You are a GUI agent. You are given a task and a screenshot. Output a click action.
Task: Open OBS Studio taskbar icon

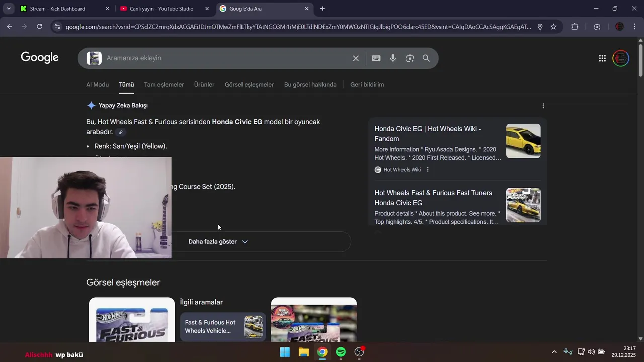(x=359, y=352)
